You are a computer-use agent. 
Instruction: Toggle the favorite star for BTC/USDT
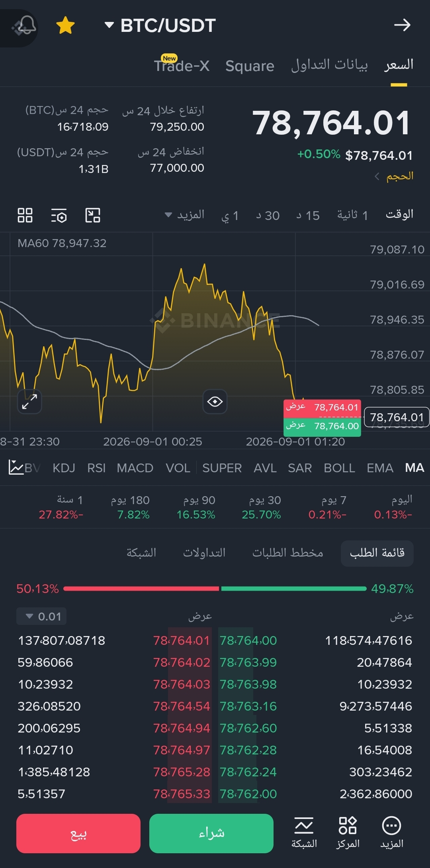point(65,26)
